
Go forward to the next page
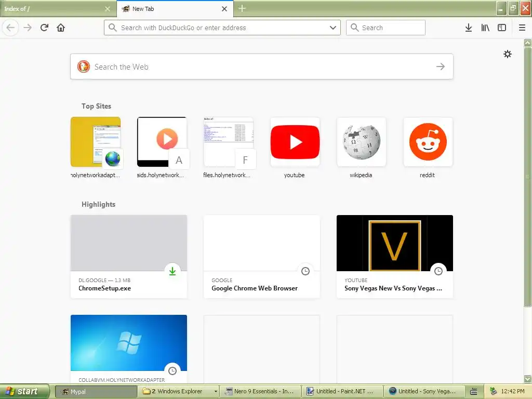(28, 28)
